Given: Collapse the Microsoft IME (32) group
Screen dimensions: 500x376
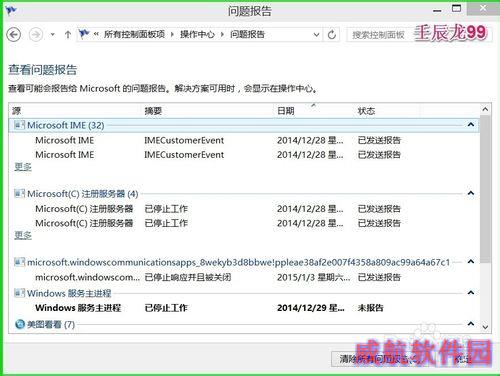Looking at the screenshot, I should point(471,125).
